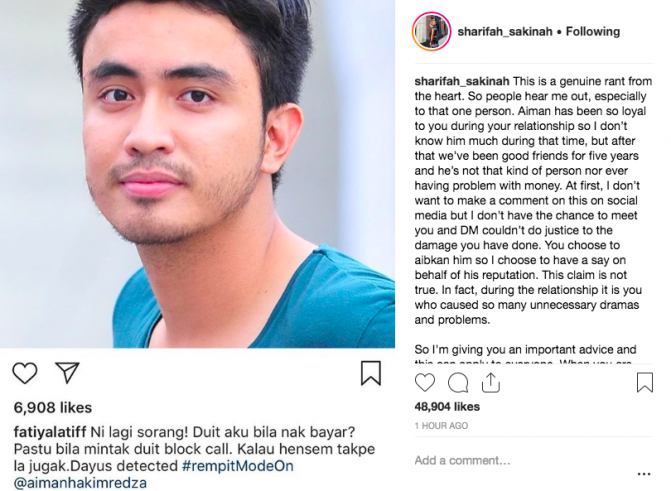Open @aimanhakimredza mention link
671x491 pixels.
pyautogui.click(x=80, y=483)
